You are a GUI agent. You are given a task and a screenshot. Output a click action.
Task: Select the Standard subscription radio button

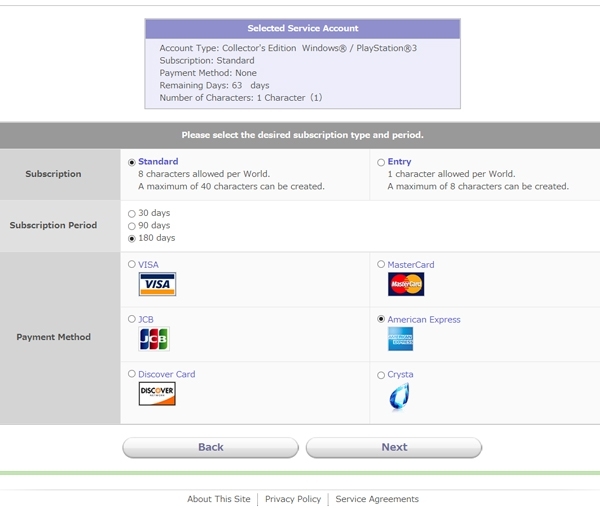click(132, 163)
